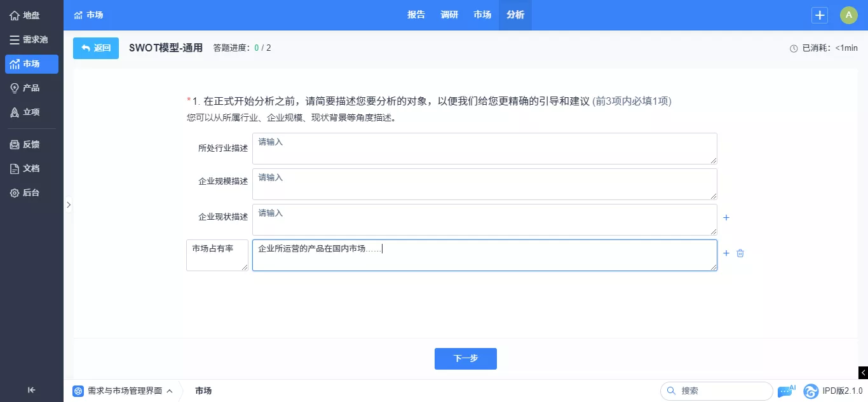This screenshot has height=402, width=868.
Task: Open the AI chat assistant icon
Action: pos(786,391)
